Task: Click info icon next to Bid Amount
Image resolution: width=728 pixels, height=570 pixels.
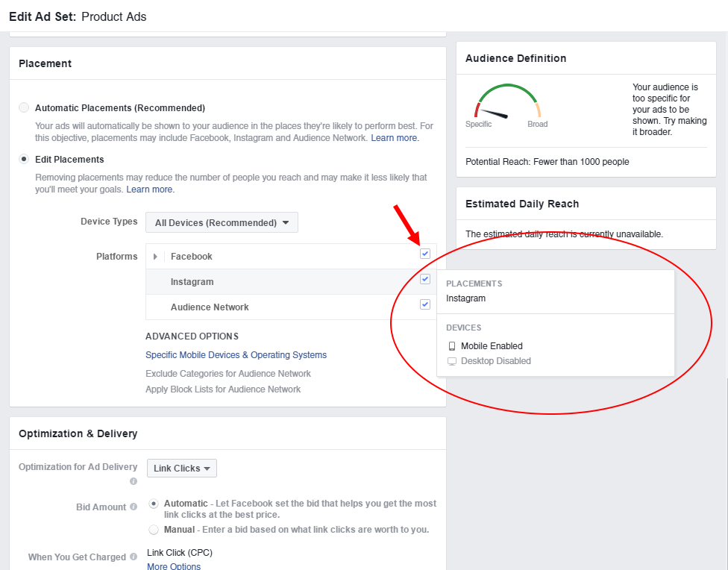Action: click(x=134, y=507)
